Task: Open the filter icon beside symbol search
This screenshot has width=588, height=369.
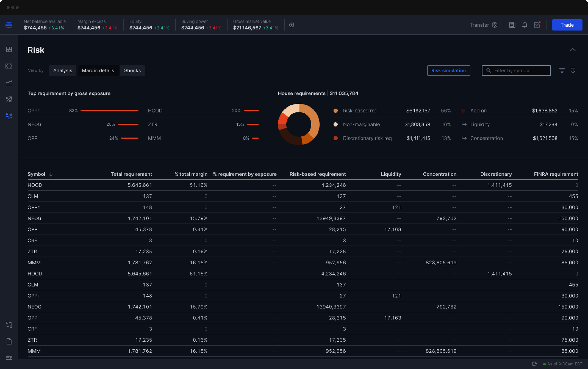Action: point(562,70)
